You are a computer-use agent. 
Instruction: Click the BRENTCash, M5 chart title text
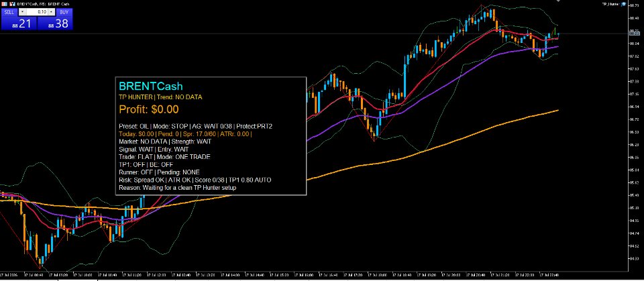click(x=43, y=3)
